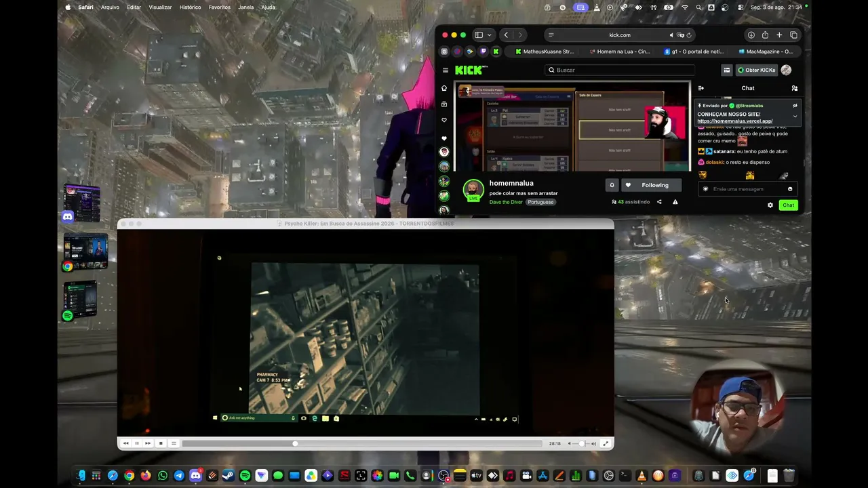The height and width of the screenshot is (488, 868).
Task: Open the Favoritos menu
Action: point(220,7)
